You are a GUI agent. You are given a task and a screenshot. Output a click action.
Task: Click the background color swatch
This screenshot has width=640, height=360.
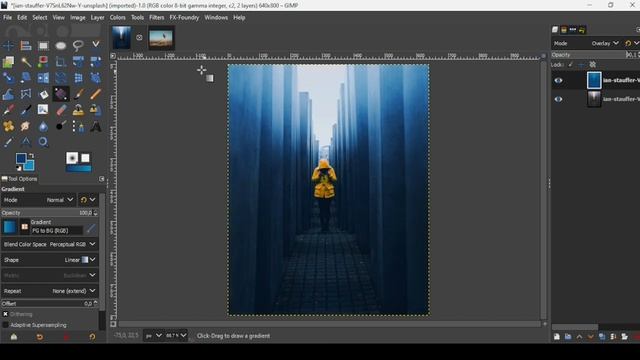(29, 165)
